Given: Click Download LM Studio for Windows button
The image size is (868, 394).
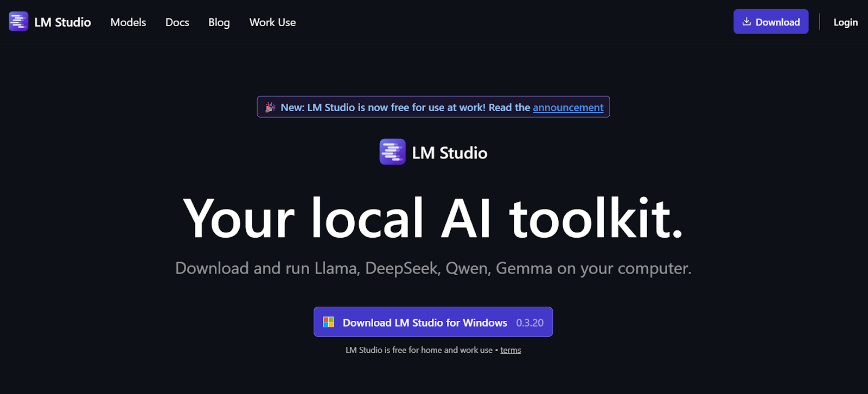Looking at the screenshot, I should coord(433,322).
